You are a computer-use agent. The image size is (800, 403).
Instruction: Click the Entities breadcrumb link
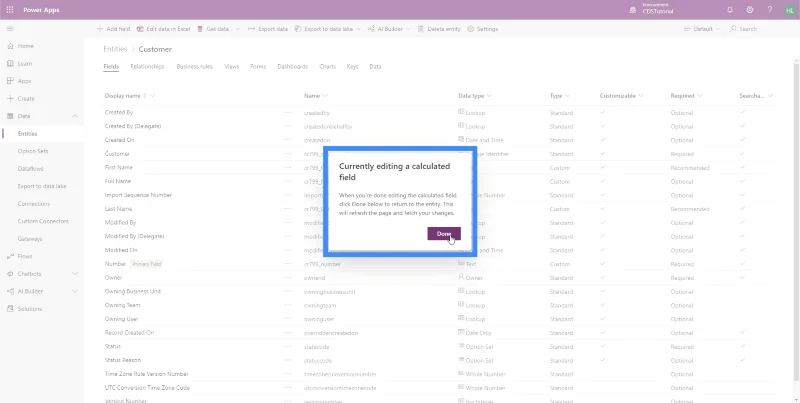tap(115, 49)
